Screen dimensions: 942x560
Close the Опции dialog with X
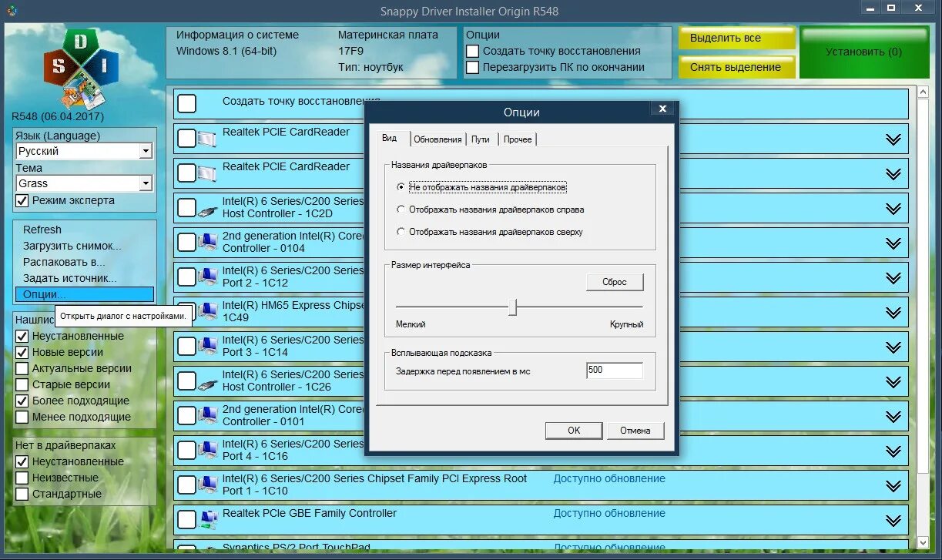[662, 109]
